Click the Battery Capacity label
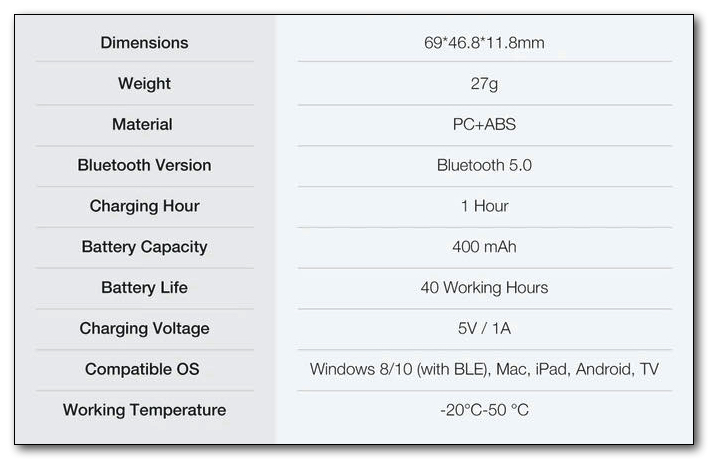This screenshot has height=459, width=708. tap(144, 247)
